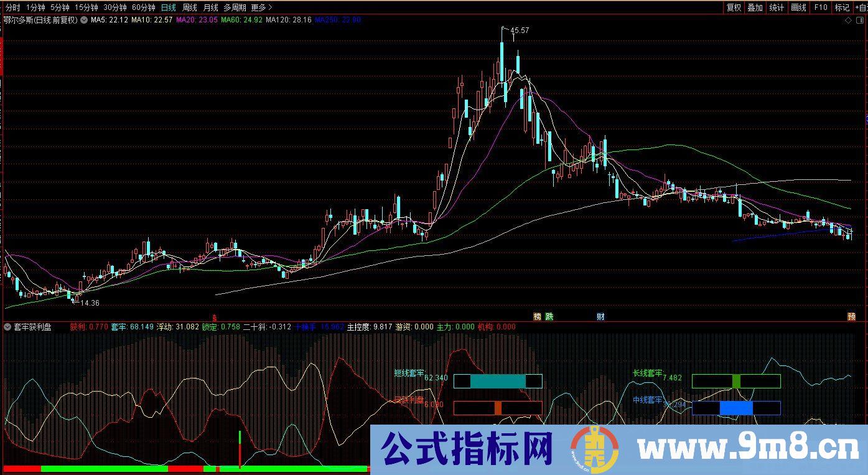The width and height of the screenshot is (868, 475).
Task: Click the 鄂尔多斯(日线.前复权) chart title
Action: coord(40,20)
